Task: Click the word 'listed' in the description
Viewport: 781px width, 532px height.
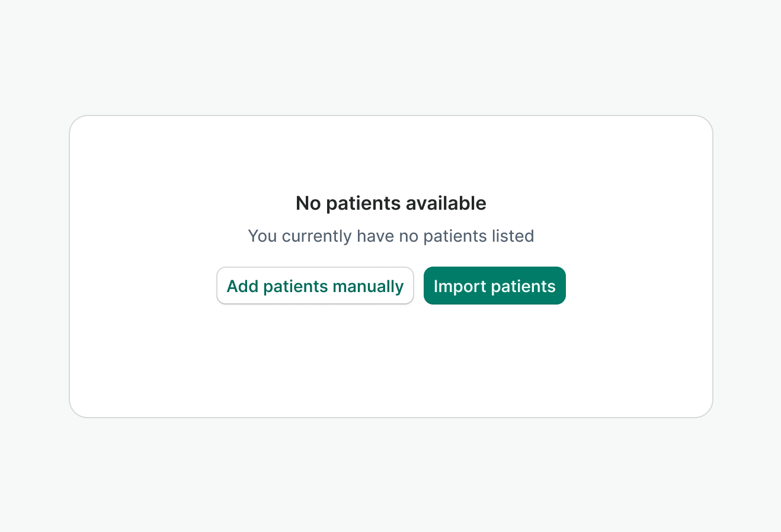Action: click(x=513, y=236)
